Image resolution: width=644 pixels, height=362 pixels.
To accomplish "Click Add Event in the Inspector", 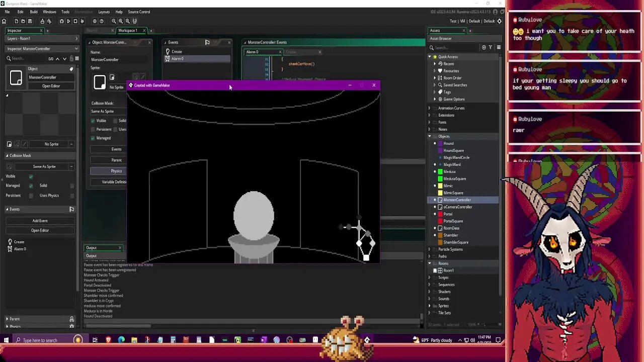I will click(40, 221).
